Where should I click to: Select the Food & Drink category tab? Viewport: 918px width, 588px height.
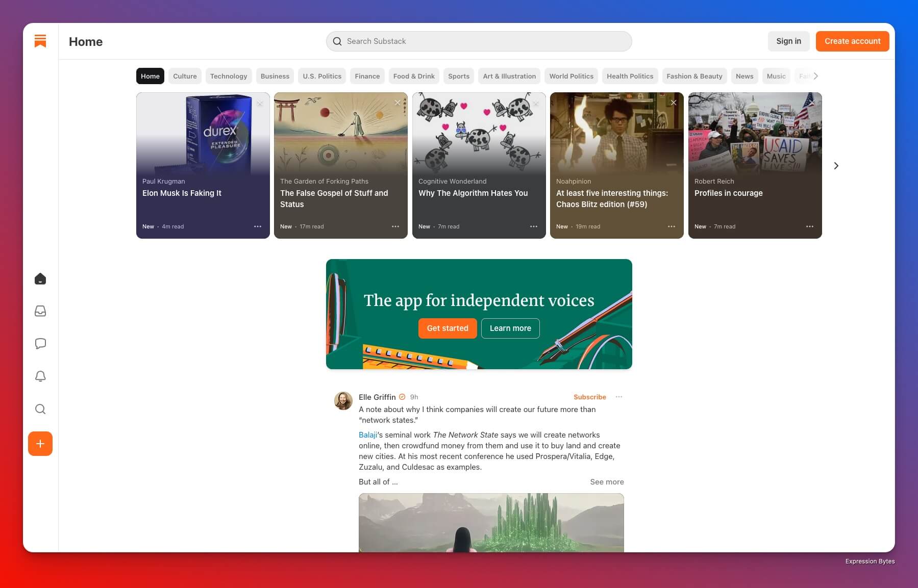(x=414, y=76)
